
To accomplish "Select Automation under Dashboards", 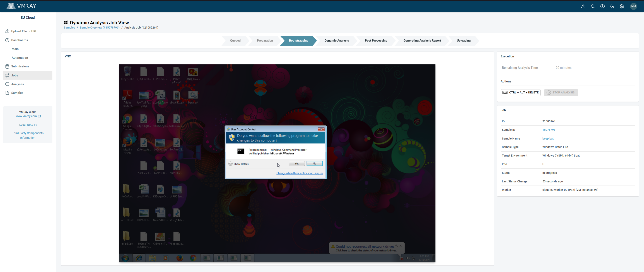I will [20, 58].
